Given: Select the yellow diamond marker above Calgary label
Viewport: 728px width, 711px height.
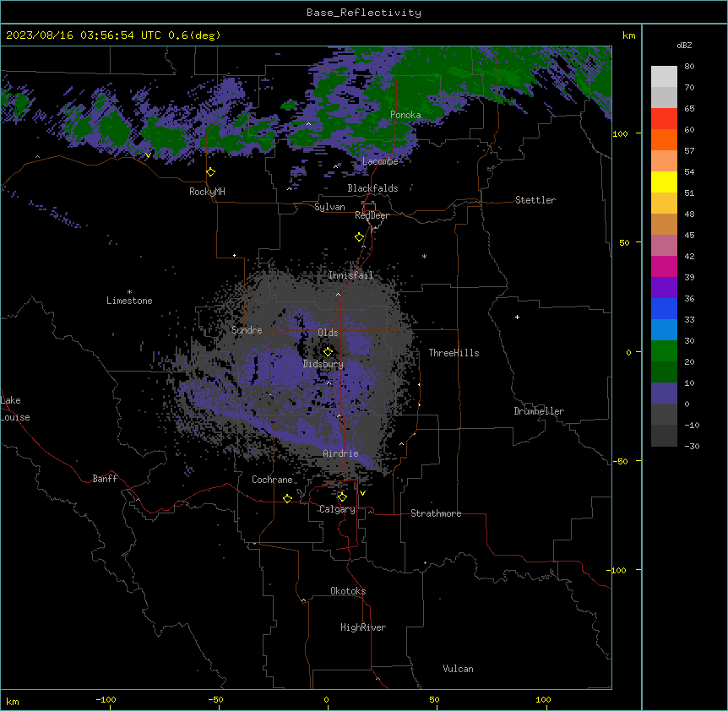Looking at the screenshot, I should pyautogui.click(x=343, y=497).
